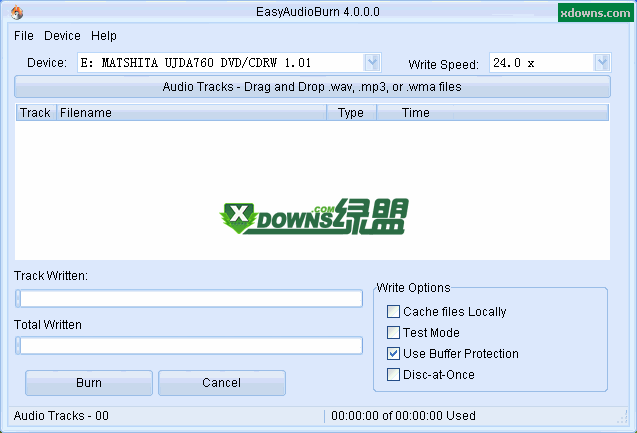This screenshot has width=637, height=433.
Task: Start burning with the Burn button
Action: click(89, 383)
